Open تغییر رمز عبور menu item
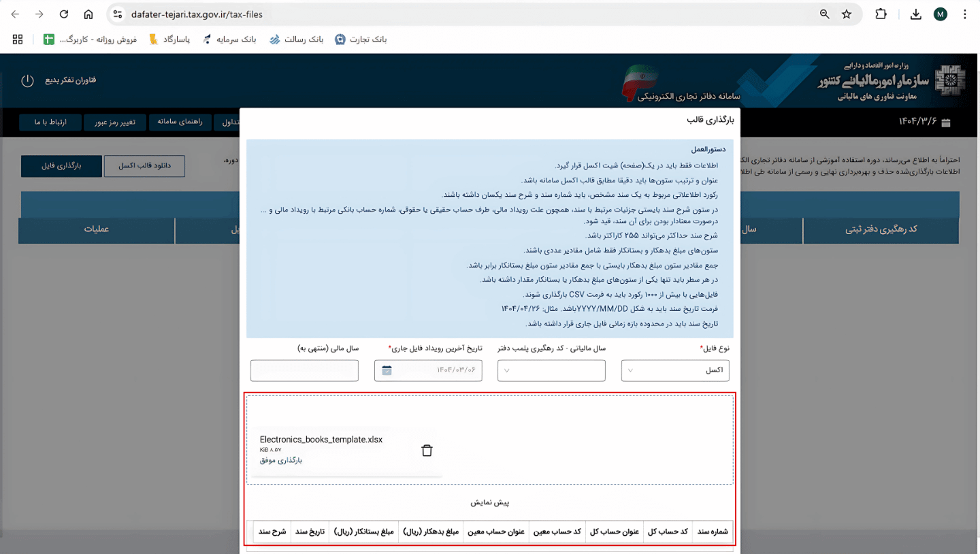Viewport: 980px width, 554px height. click(114, 122)
